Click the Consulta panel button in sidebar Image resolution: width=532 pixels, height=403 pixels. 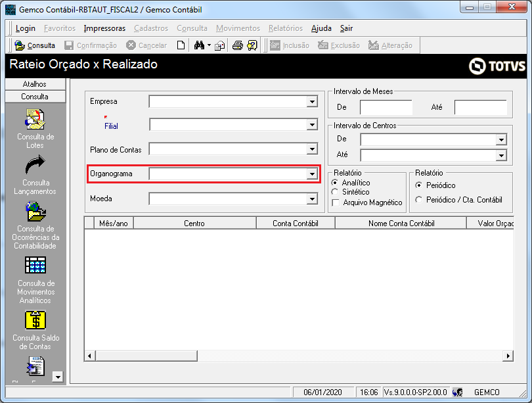pos(35,97)
